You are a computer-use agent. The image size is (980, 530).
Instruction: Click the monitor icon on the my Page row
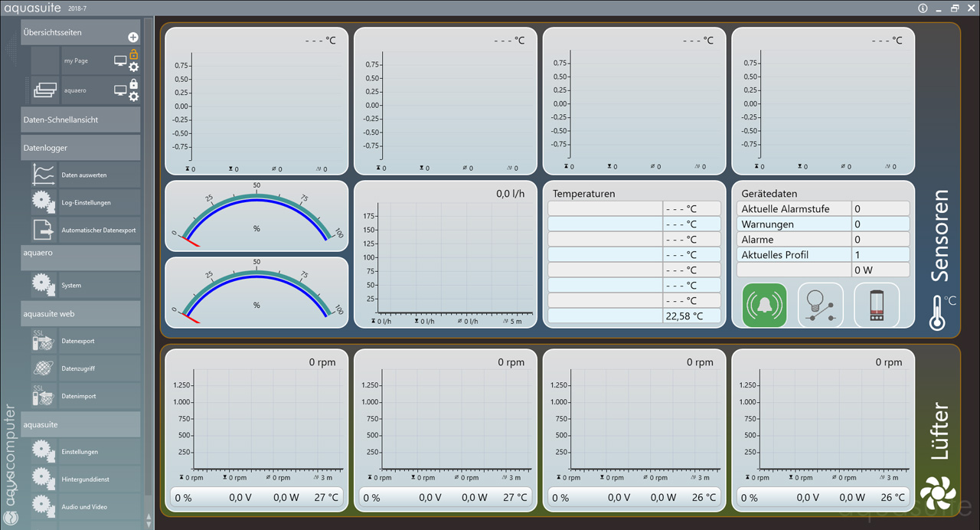tap(120, 61)
